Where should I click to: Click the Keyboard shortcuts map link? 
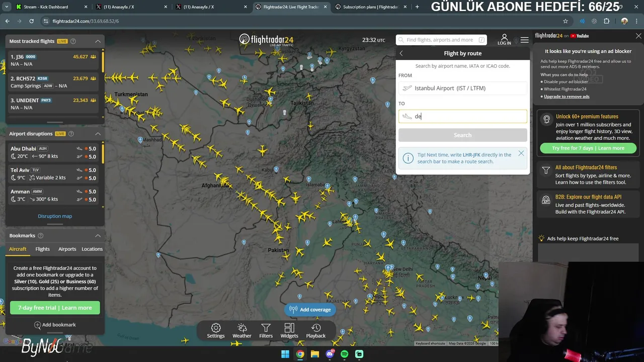pyautogui.click(x=430, y=343)
